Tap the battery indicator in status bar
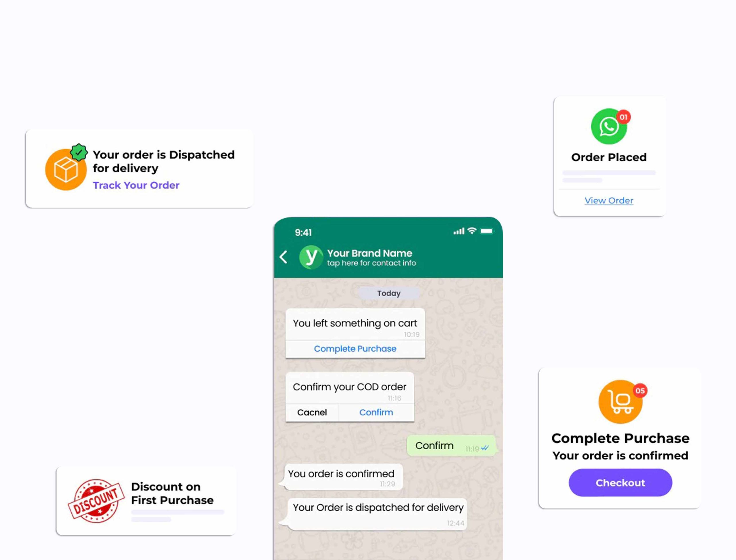The width and height of the screenshot is (736, 560). pyautogui.click(x=487, y=231)
